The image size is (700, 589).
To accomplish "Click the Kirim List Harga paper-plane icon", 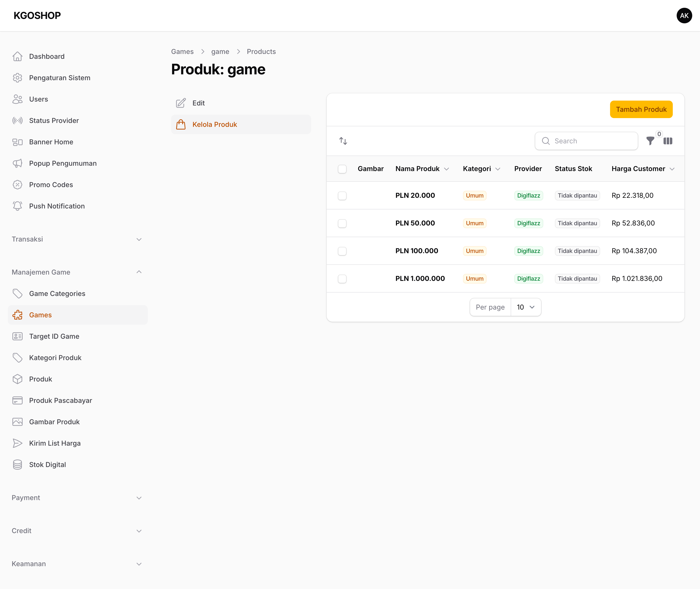I will 17,443.
